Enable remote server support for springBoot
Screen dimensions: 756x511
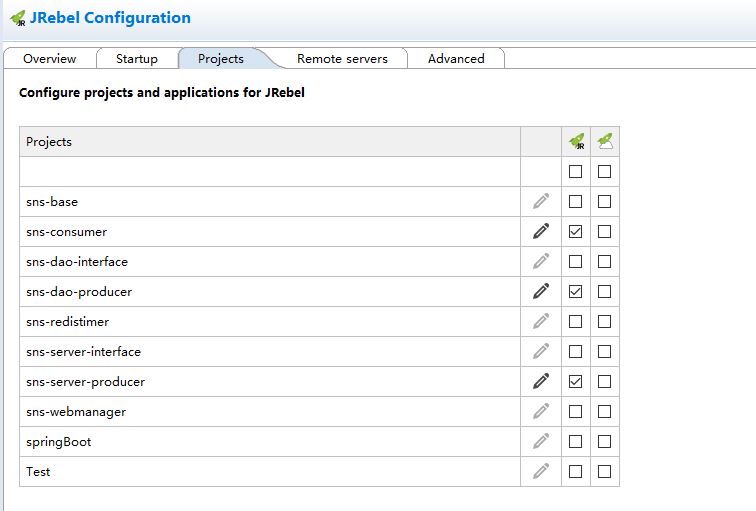[604, 441]
